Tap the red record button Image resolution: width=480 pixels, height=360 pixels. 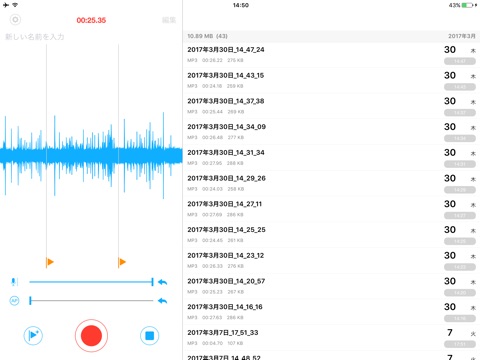point(91,336)
